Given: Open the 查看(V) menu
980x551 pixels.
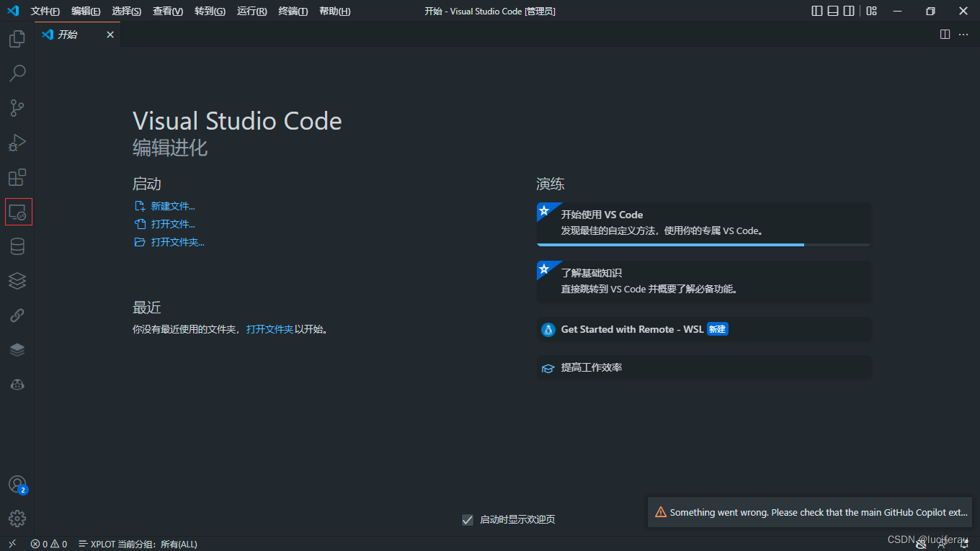Looking at the screenshot, I should click(168, 11).
